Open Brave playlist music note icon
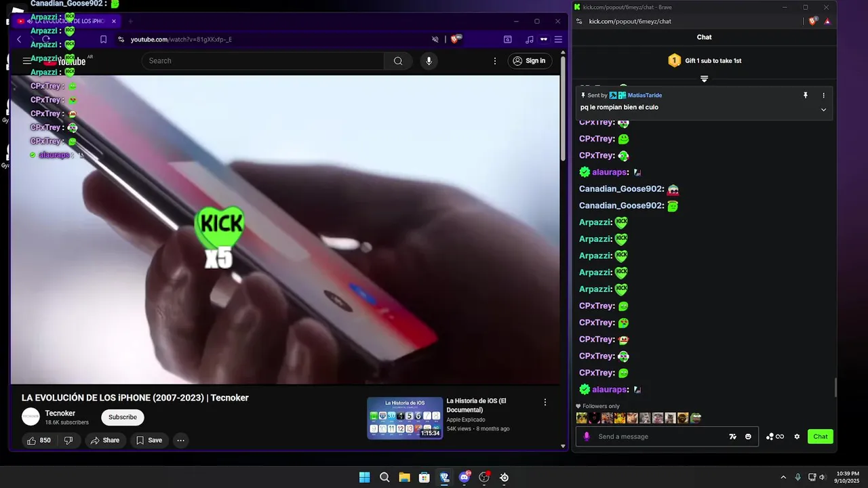This screenshot has width=868, height=488. (530, 39)
